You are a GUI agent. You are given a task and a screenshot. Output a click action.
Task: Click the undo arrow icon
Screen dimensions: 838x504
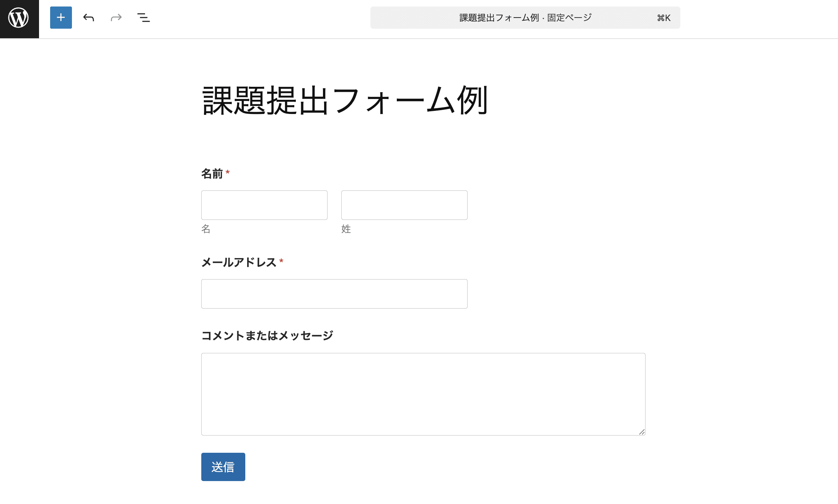(88, 18)
